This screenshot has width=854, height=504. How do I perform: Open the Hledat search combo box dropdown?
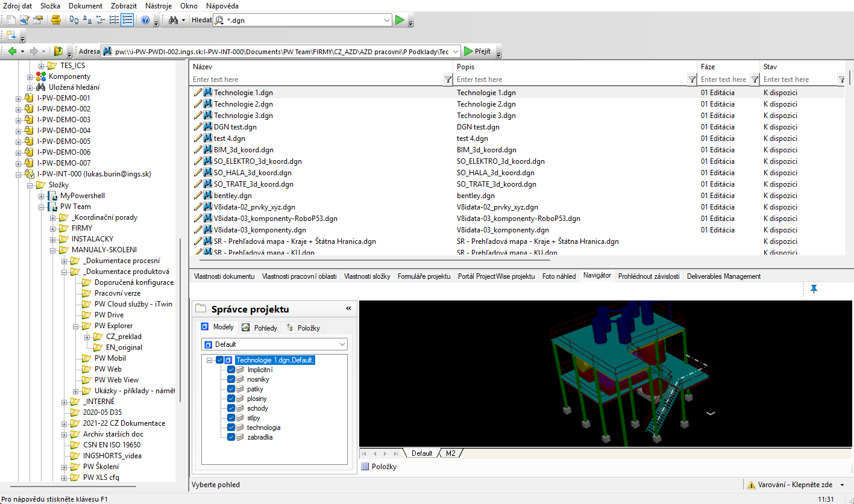[387, 20]
